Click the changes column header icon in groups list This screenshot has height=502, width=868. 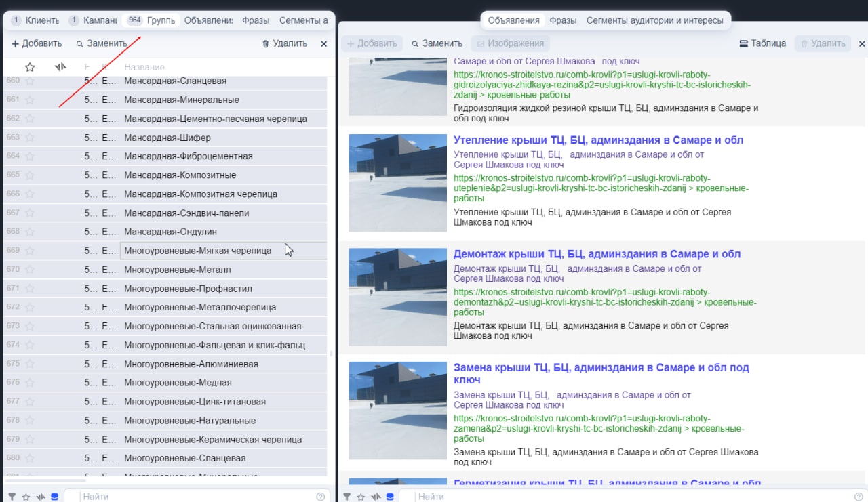click(60, 67)
